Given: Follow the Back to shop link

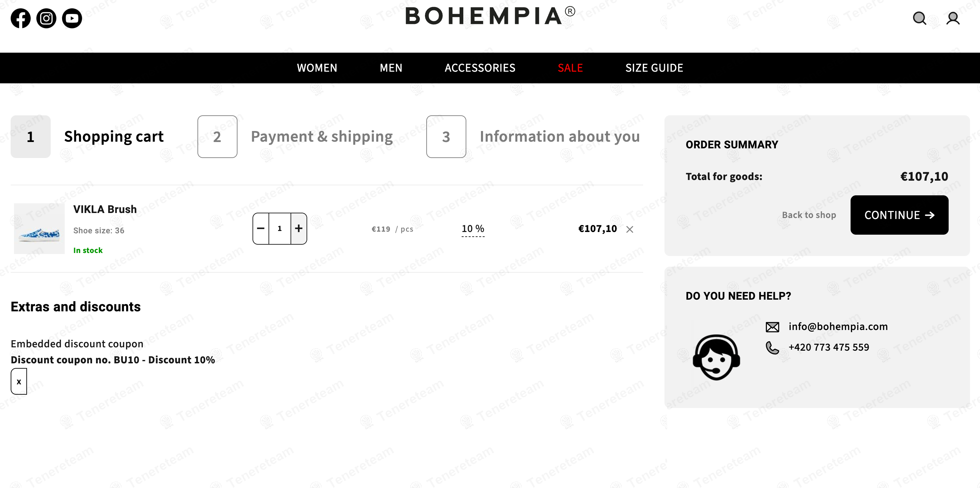Looking at the screenshot, I should click(809, 215).
